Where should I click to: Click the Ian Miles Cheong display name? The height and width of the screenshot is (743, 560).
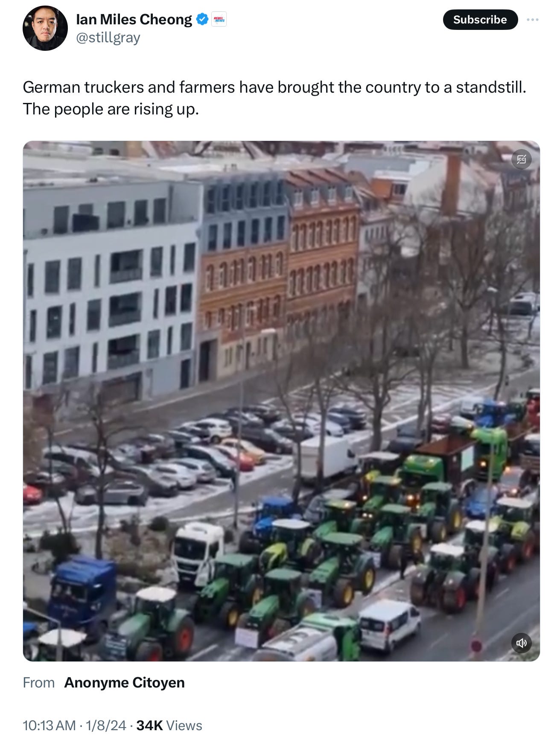pyautogui.click(x=134, y=19)
